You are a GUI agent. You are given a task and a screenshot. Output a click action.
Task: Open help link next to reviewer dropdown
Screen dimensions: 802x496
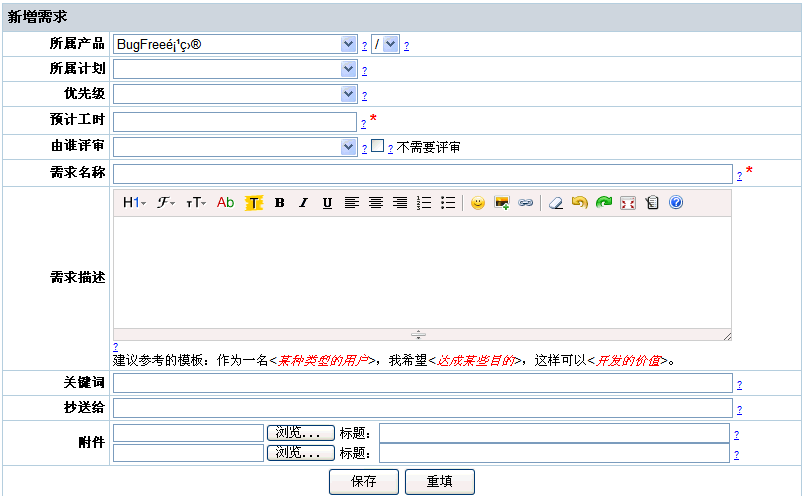364,149
